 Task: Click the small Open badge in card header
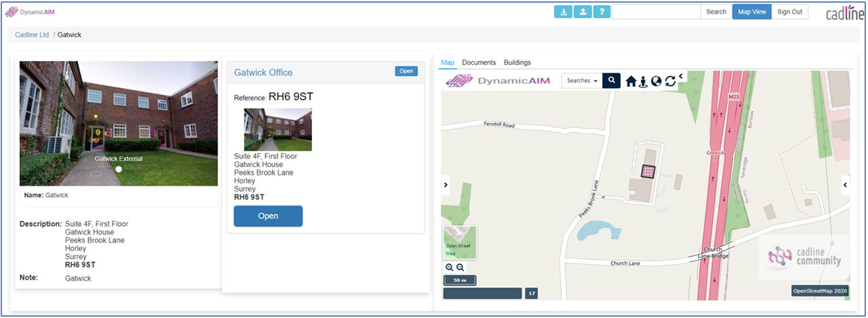pos(406,71)
